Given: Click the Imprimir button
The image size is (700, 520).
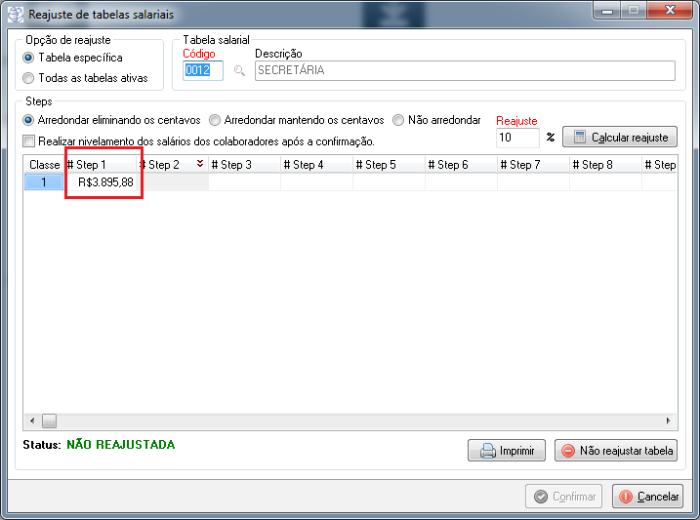Looking at the screenshot, I should [507, 450].
